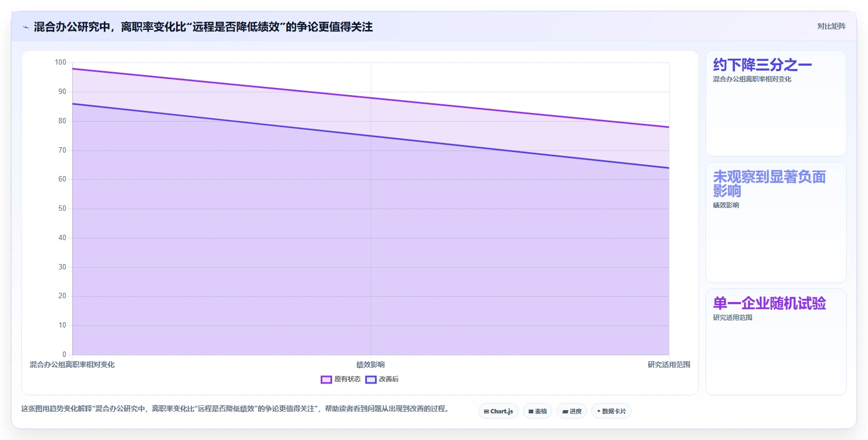
Task: Click the 研究适用范围 caption in the third card
Action: (732, 318)
